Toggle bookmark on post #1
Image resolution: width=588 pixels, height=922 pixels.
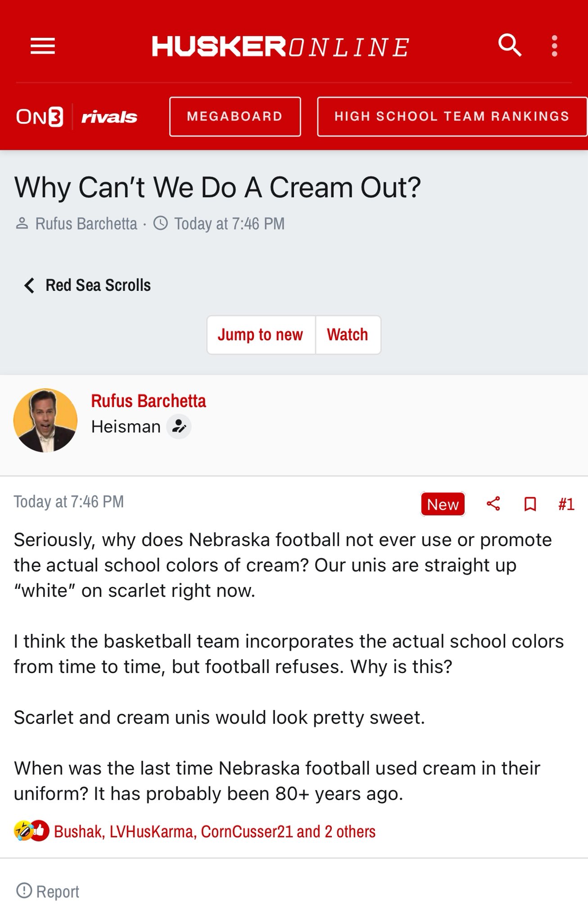pos(530,504)
